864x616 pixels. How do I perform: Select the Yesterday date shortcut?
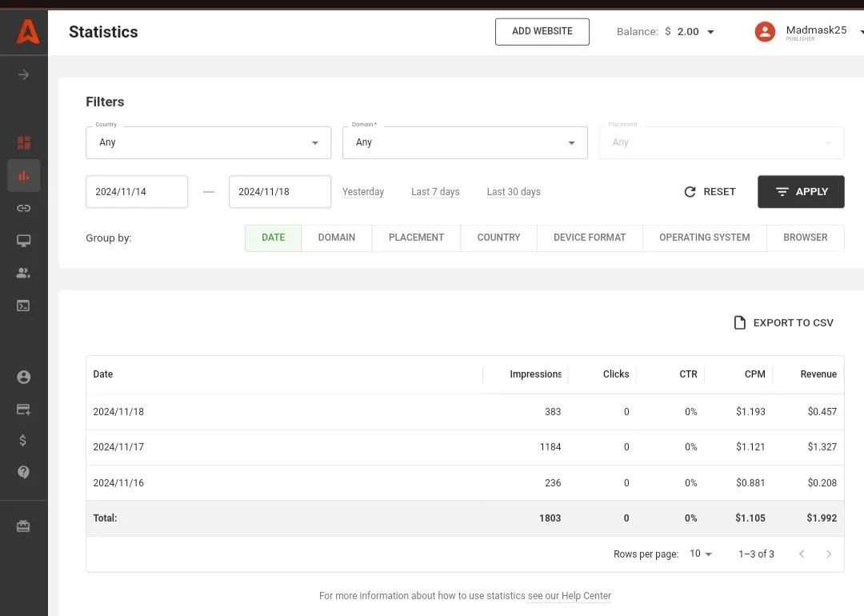point(363,192)
